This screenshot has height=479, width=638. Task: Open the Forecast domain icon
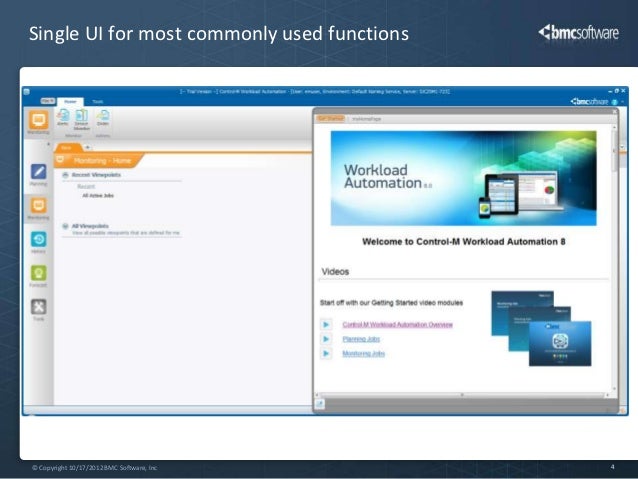point(39,273)
